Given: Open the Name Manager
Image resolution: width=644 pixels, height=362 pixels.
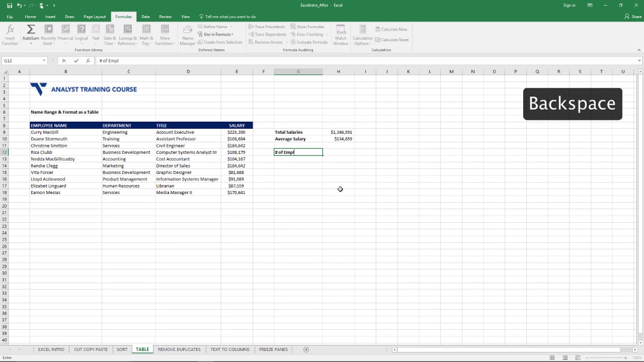Looking at the screenshot, I should (188, 35).
